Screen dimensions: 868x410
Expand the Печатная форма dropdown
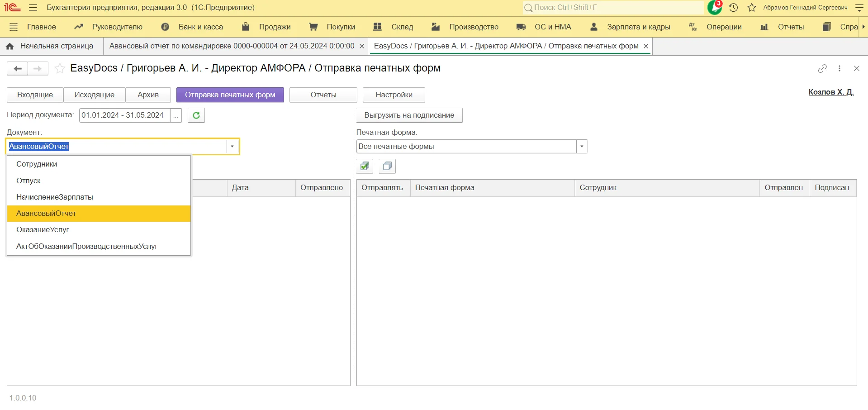[582, 147]
